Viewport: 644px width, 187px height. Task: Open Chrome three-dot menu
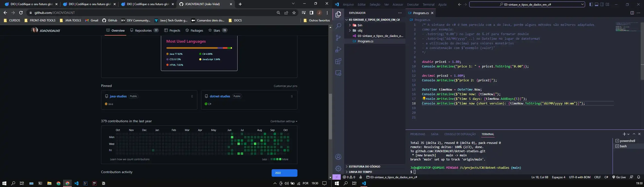tap(327, 13)
